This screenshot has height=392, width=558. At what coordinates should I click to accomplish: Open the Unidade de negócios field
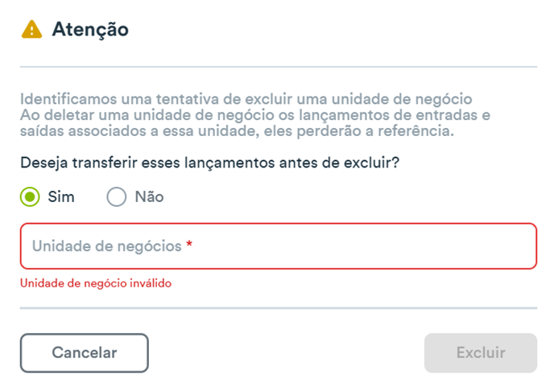(279, 246)
